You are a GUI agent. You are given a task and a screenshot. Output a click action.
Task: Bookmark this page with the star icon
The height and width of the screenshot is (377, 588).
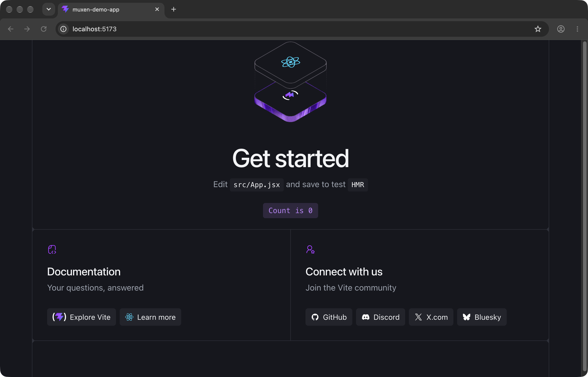click(538, 29)
